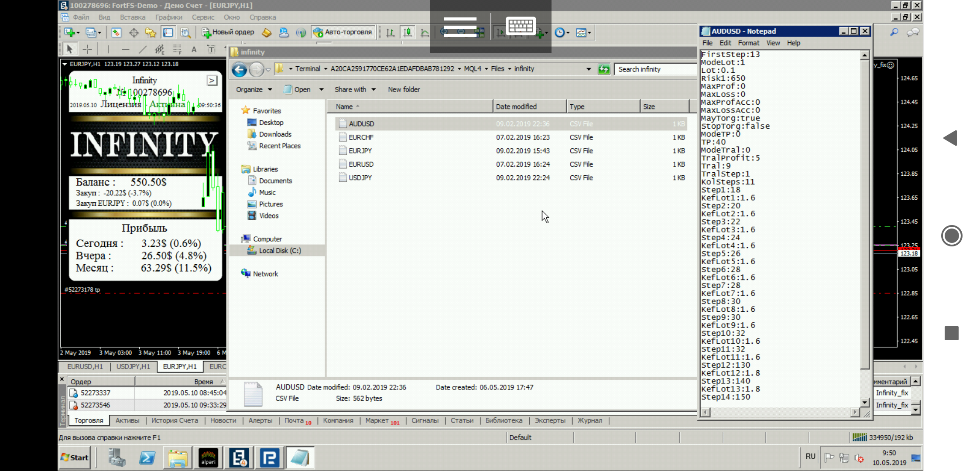Click the RU language indicator in tray

click(x=810, y=457)
